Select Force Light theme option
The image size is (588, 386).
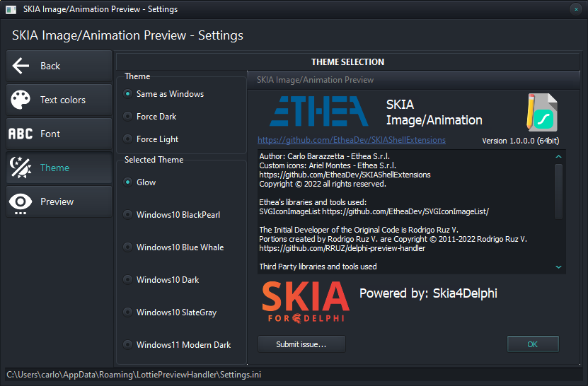(x=151, y=139)
